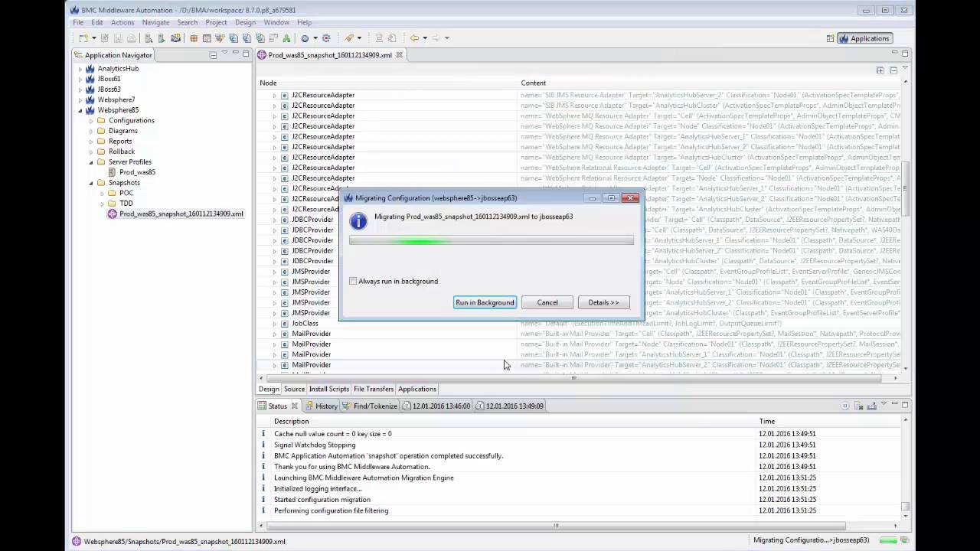Click the star toolbar icon with dropdown
The image size is (980, 551).
click(349, 38)
